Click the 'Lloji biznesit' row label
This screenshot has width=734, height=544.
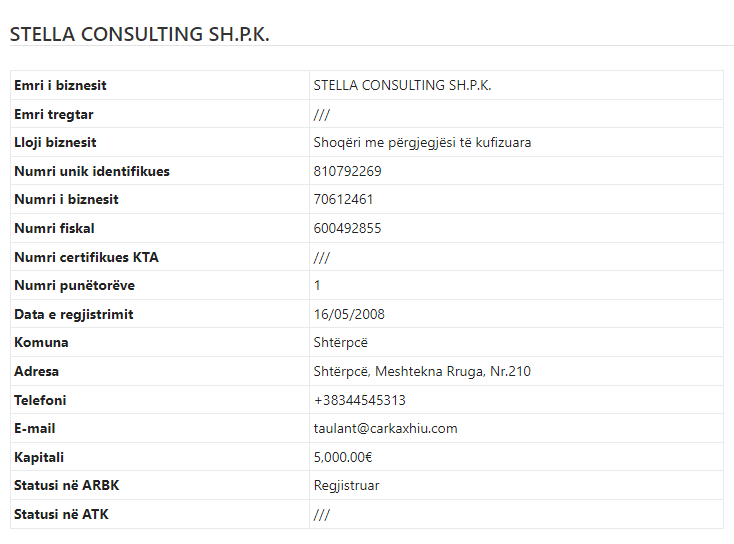click(x=55, y=142)
